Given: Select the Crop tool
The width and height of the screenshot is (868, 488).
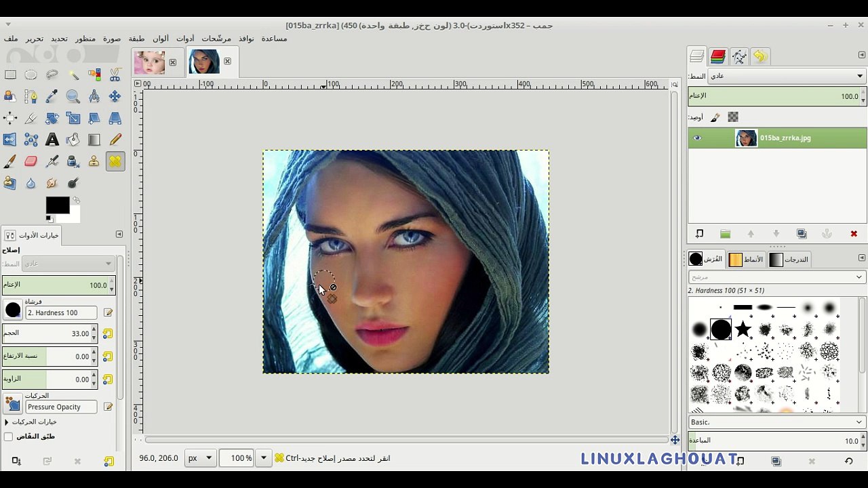Looking at the screenshot, I should coord(31,119).
